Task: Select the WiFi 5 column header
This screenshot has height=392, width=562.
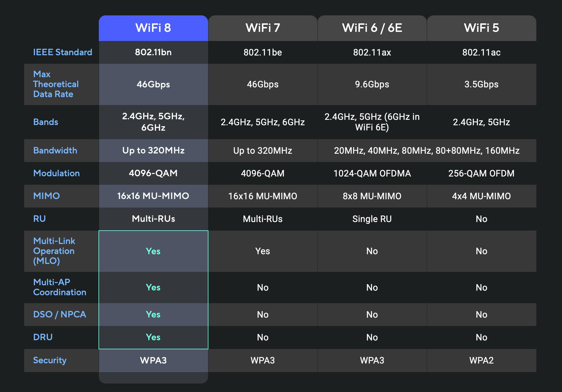Action: pyautogui.click(x=481, y=28)
